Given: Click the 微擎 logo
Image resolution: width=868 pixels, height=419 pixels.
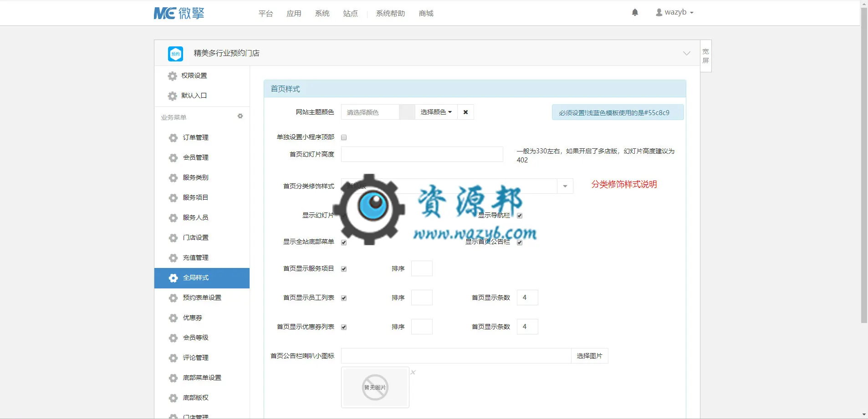Looking at the screenshot, I should point(179,13).
